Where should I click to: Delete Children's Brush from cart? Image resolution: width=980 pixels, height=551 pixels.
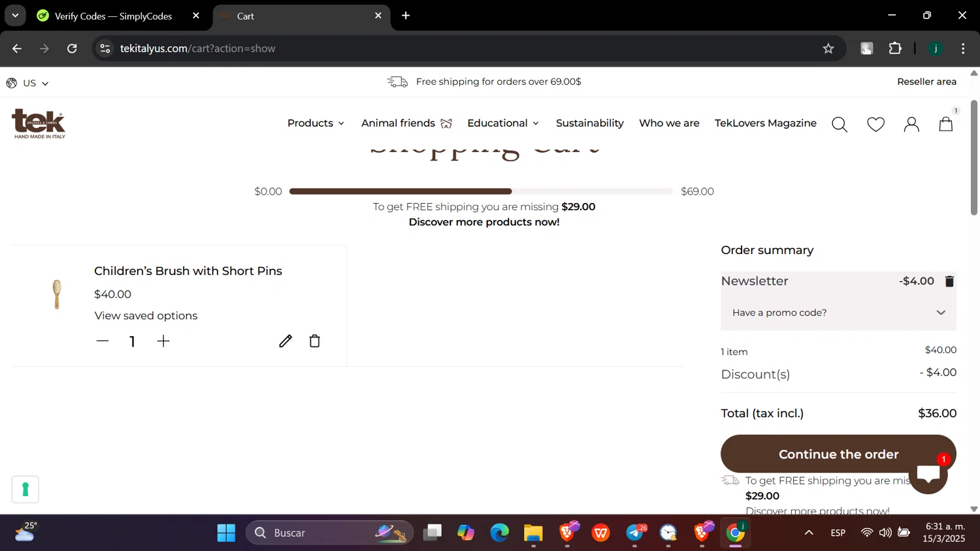pos(315,341)
